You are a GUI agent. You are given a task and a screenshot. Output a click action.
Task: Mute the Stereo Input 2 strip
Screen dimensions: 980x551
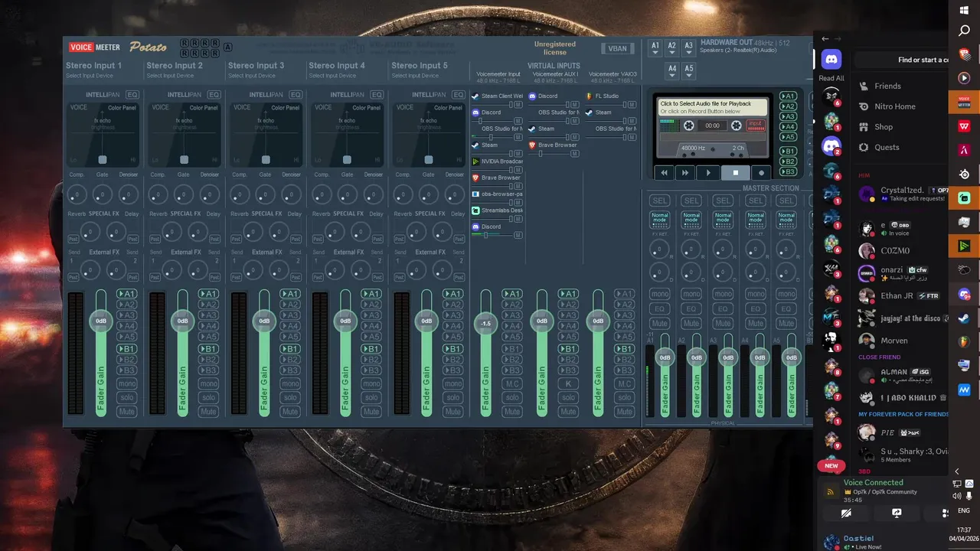(208, 412)
